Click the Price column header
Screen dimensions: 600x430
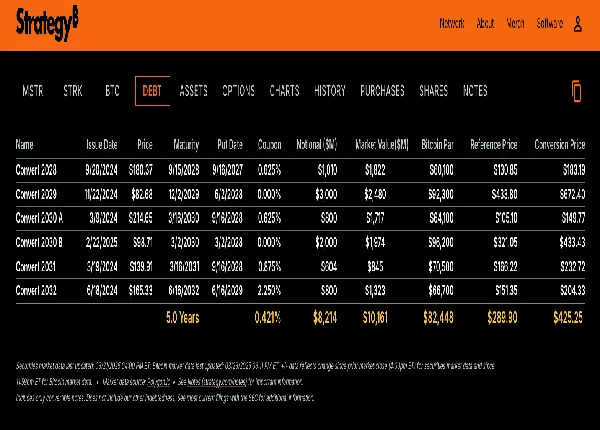point(145,145)
